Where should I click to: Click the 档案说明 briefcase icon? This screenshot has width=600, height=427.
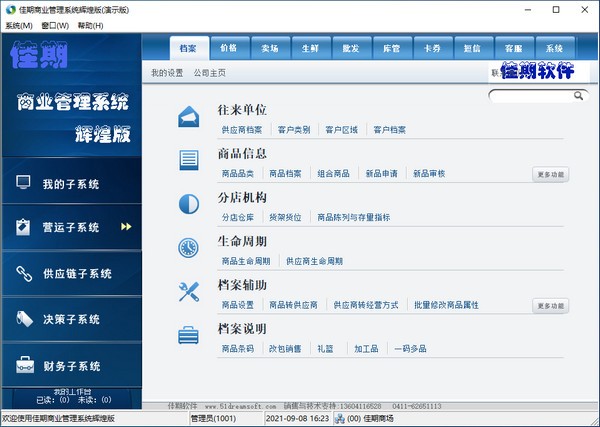point(188,335)
